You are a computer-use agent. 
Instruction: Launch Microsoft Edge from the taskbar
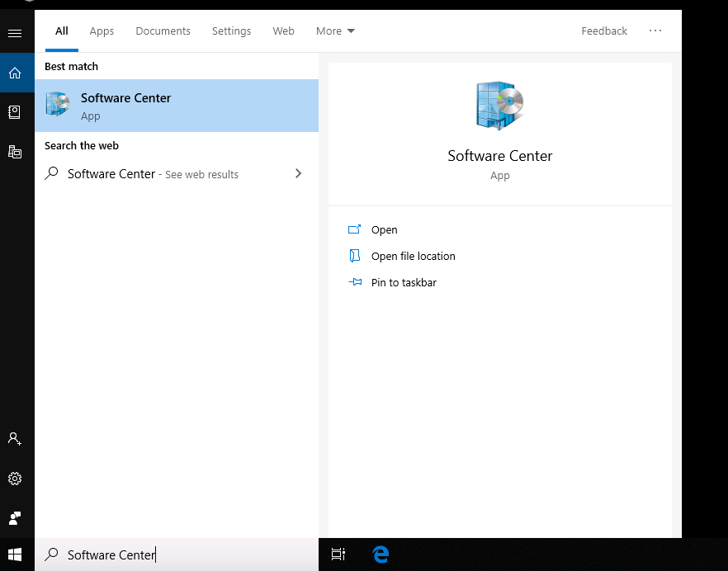[x=381, y=554]
